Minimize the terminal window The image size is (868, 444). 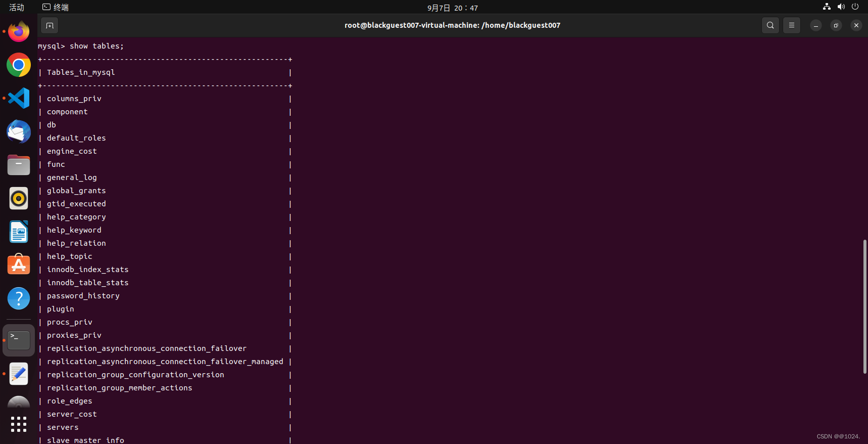tap(816, 25)
